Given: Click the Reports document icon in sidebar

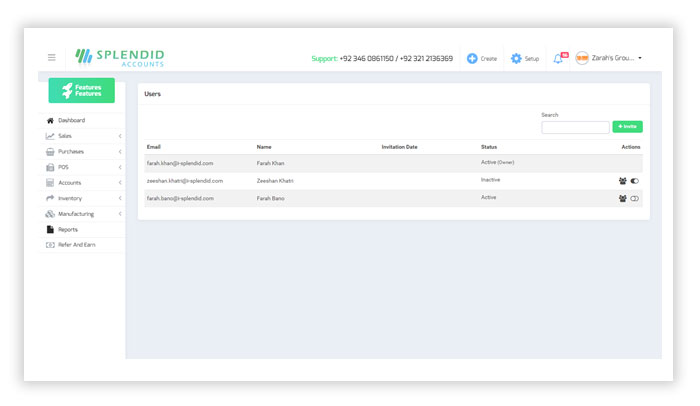Looking at the screenshot, I should coord(50,229).
